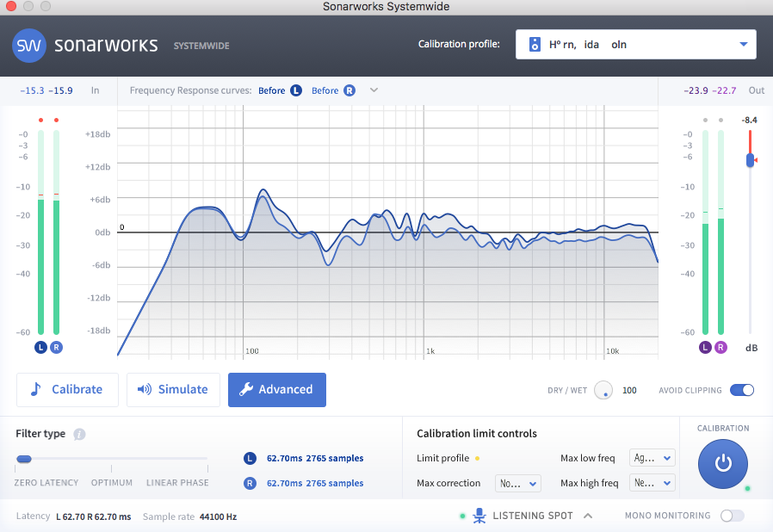Open the Max high freq dropdown

[x=652, y=483]
